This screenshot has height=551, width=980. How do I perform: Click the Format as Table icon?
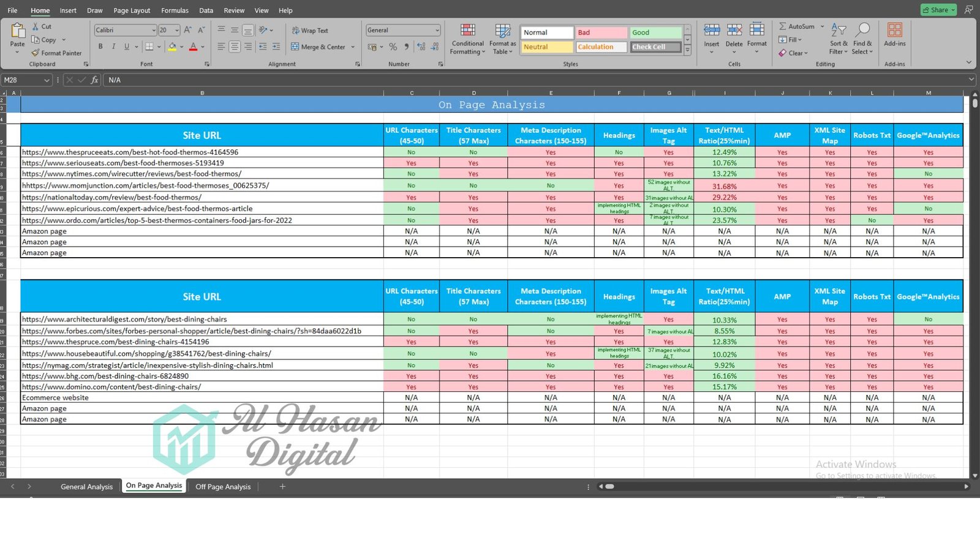(x=503, y=31)
